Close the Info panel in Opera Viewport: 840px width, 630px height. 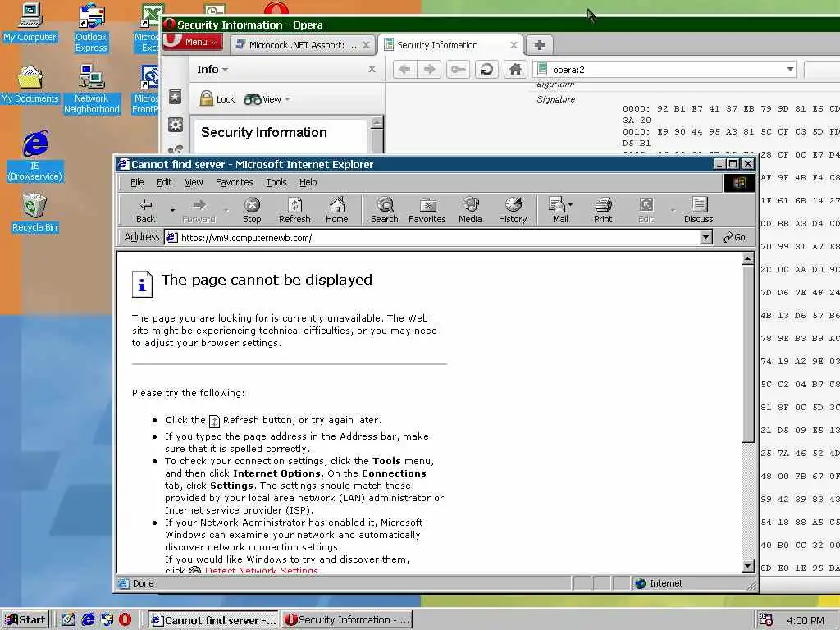[372, 69]
